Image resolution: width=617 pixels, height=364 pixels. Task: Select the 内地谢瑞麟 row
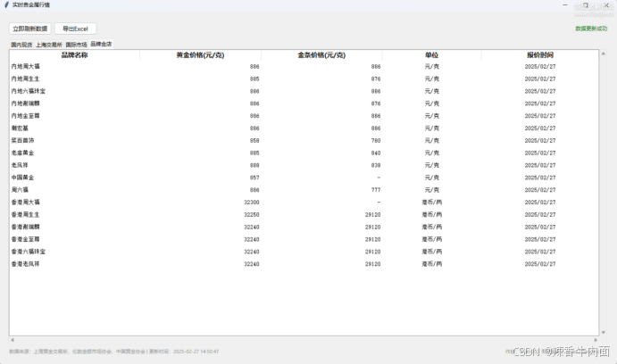click(x=304, y=103)
